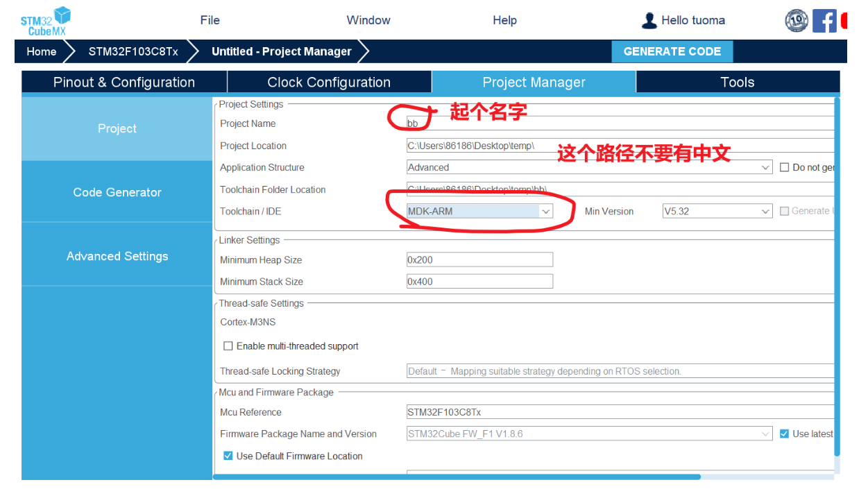
Task: Toggle Use latest available version checkbox
Action: [x=785, y=434]
